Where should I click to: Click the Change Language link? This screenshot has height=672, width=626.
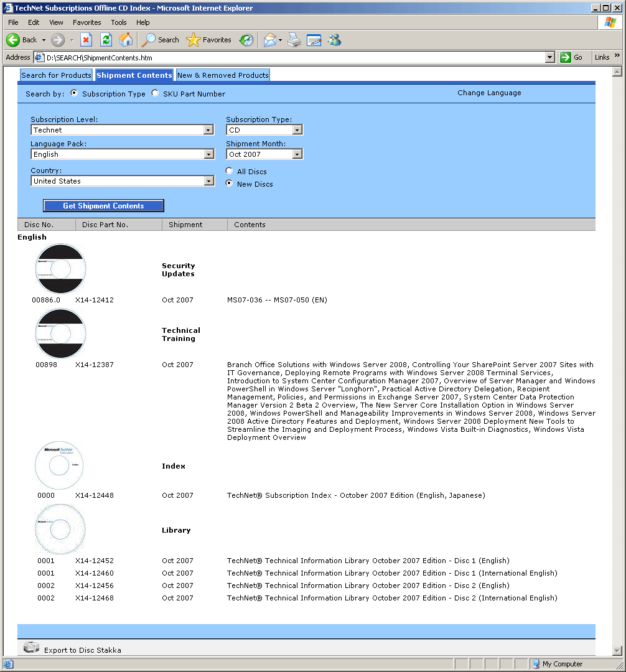point(489,93)
